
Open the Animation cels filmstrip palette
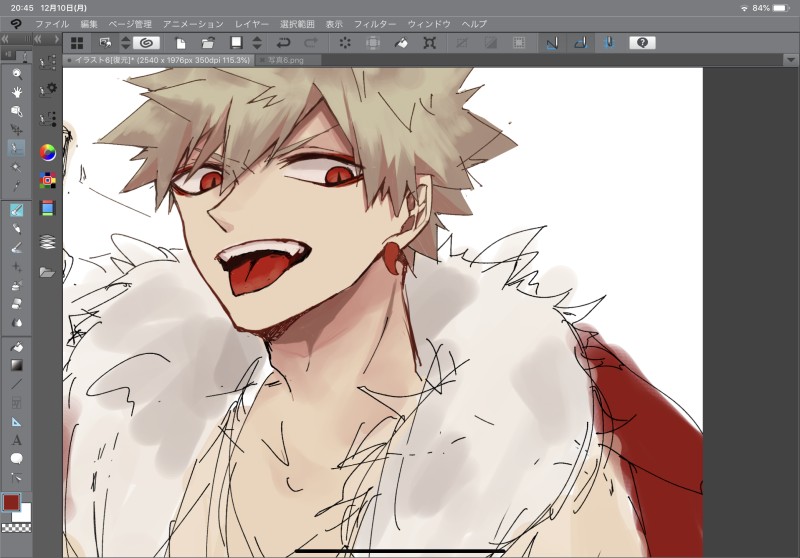coord(47,208)
